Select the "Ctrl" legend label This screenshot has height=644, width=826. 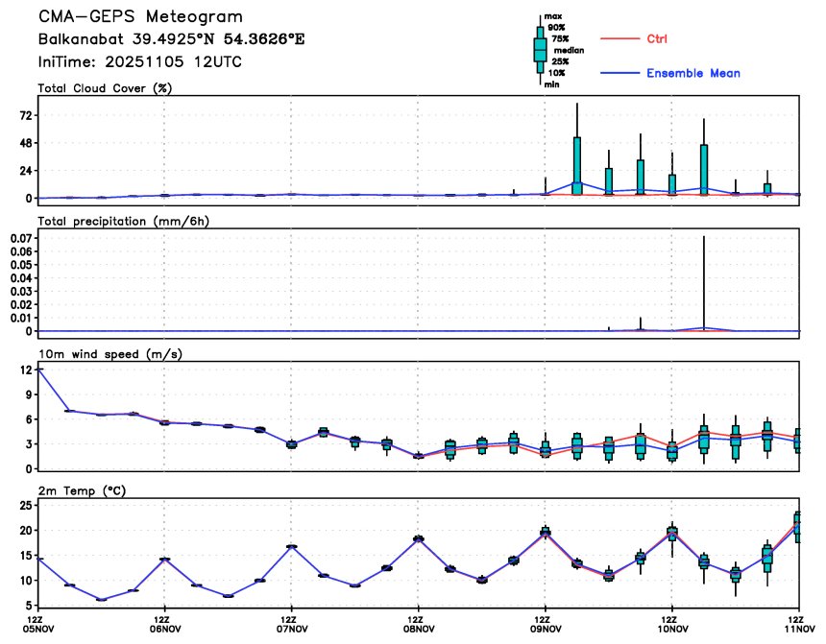click(x=658, y=39)
